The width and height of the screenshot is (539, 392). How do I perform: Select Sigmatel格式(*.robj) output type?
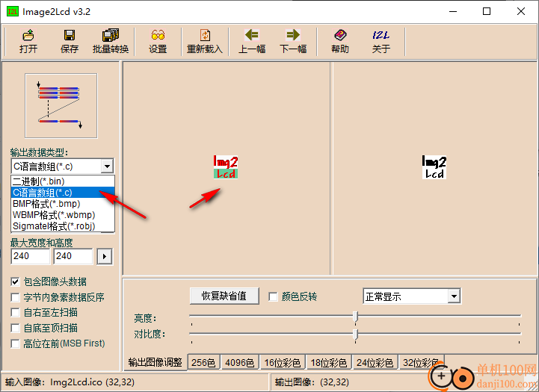pos(63,226)
